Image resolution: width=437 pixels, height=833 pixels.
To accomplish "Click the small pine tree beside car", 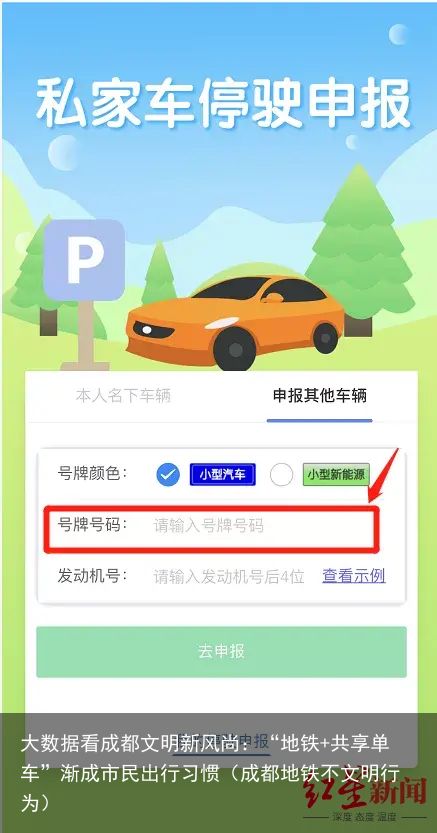I will coord(159,274).
